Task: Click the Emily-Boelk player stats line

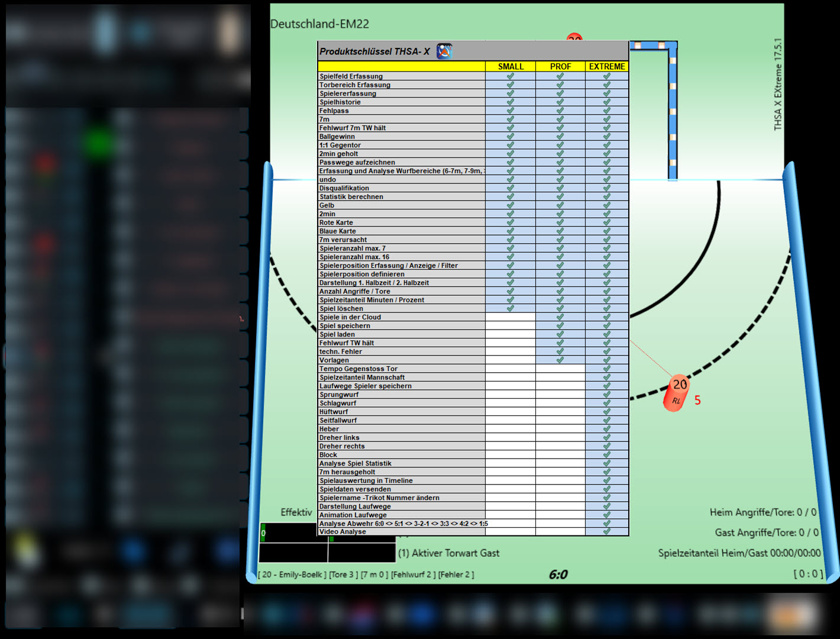Action: coord(366,575)
